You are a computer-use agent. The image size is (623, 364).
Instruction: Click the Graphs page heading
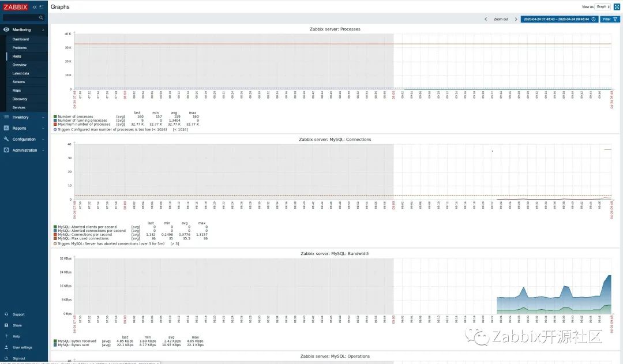tap(60, 7)
